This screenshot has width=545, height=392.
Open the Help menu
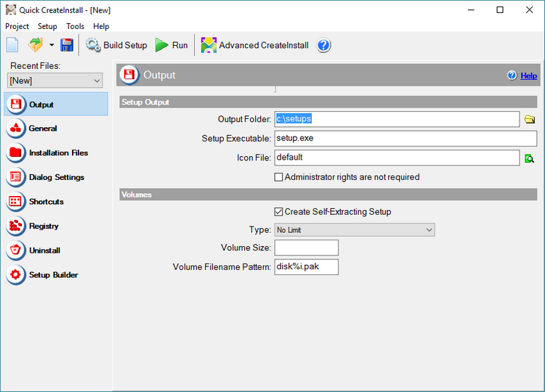[x=101, y=26]
